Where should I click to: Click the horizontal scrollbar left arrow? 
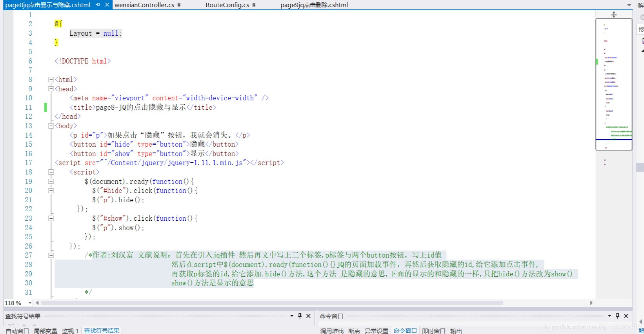[37, 303]
